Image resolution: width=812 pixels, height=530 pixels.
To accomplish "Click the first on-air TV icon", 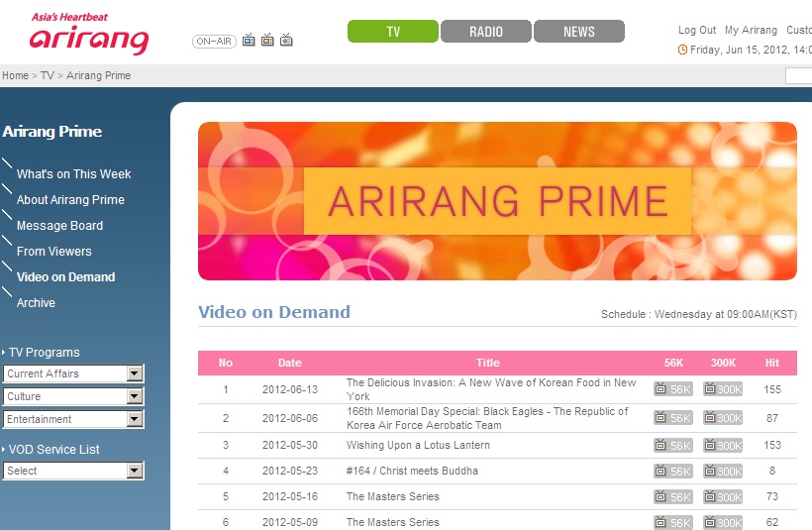I will point(249,40).
